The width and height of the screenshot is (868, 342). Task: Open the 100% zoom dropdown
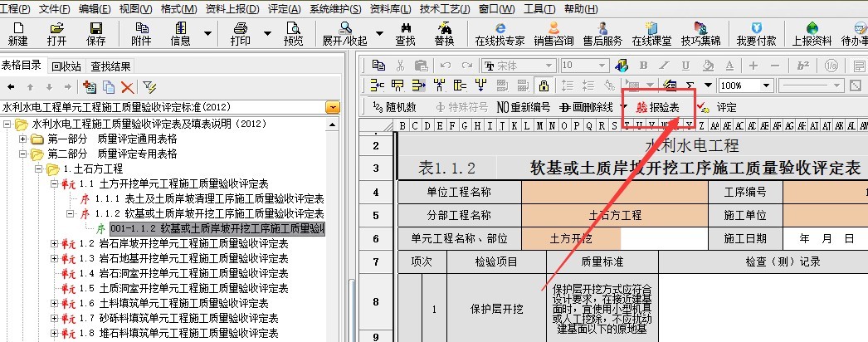pos(767,85)
